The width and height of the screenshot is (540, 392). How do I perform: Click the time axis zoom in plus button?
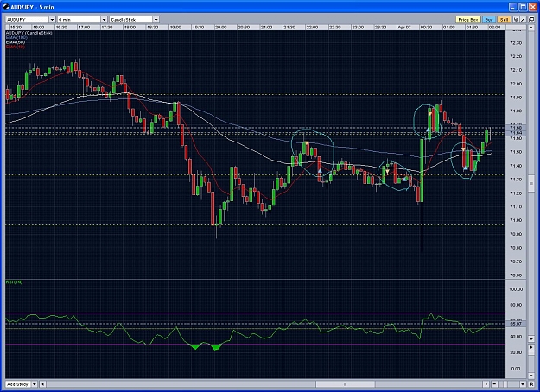pos(523,384)
